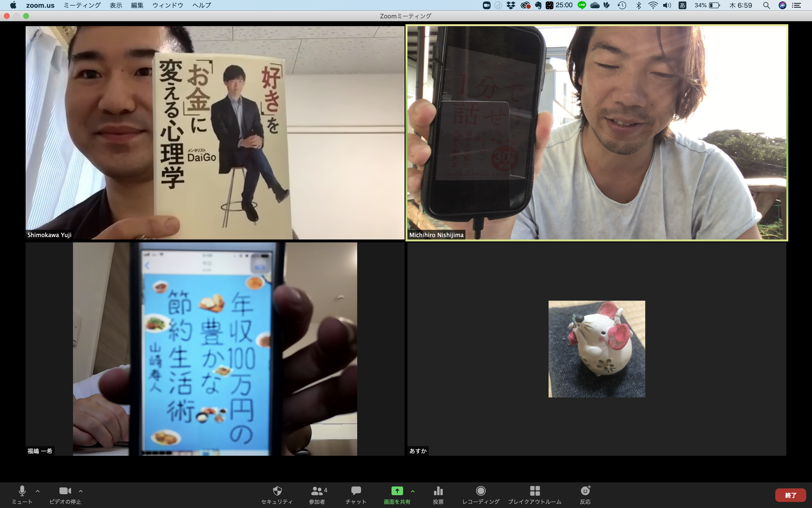
Task: Open the 編集 menu
Action: (x=137, y=5)
